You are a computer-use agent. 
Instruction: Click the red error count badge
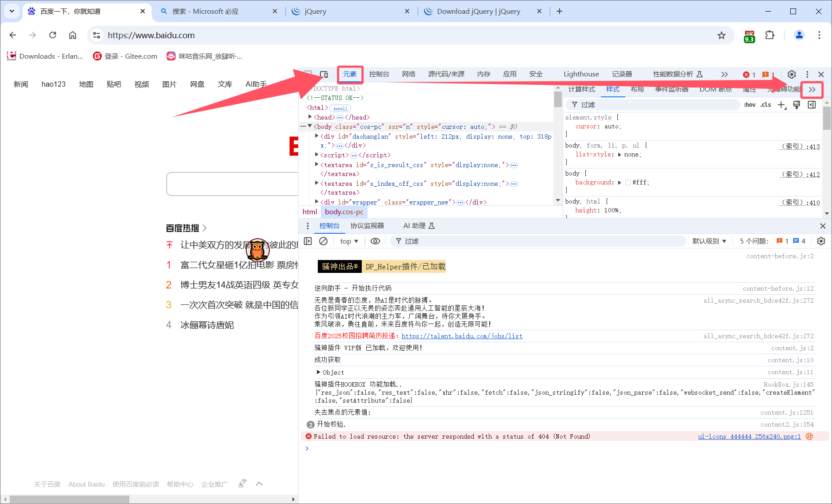click(749, 75)
